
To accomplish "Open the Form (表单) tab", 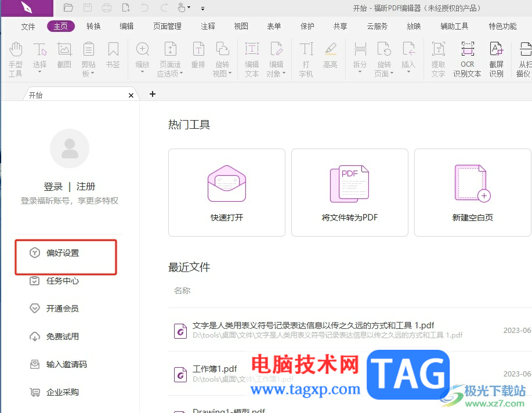I will (274, 27).
